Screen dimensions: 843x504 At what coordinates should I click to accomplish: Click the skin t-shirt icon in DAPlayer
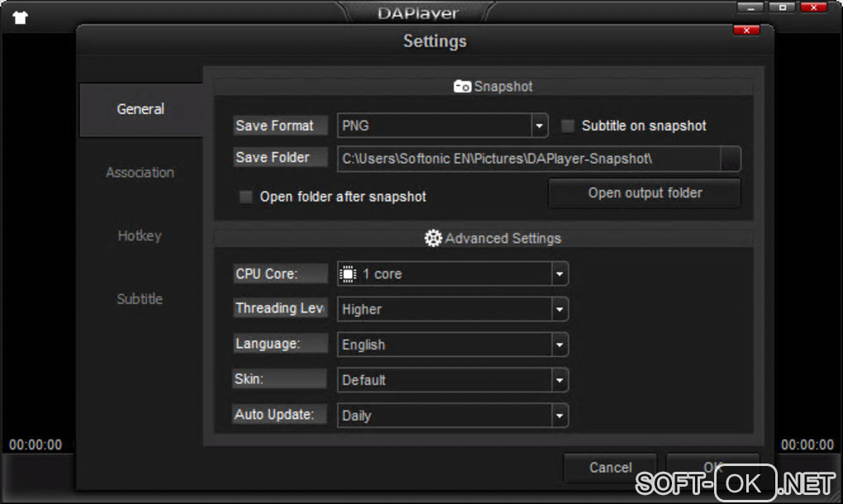pos(21,17)
